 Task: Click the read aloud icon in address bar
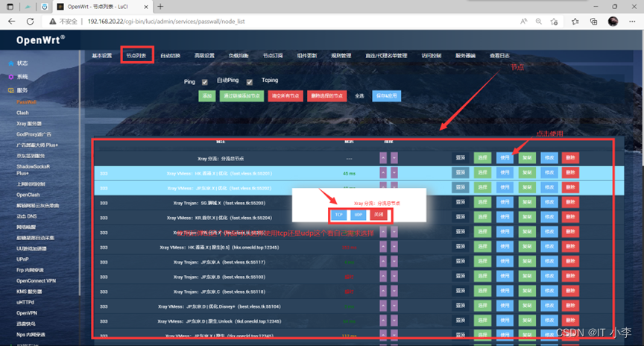point(524,22)
